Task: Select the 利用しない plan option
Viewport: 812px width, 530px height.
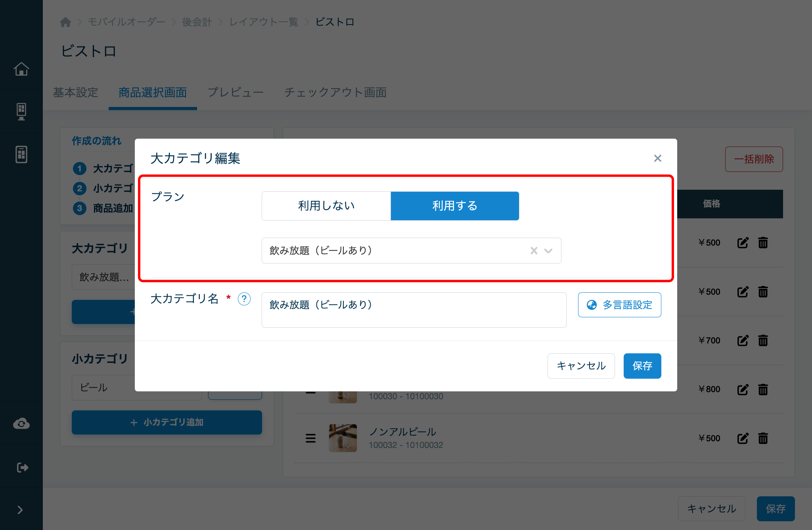Action: pos(326,206)
